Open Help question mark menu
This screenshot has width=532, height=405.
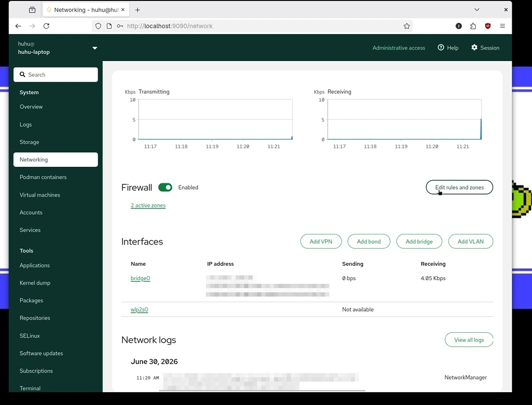[448, 48]
